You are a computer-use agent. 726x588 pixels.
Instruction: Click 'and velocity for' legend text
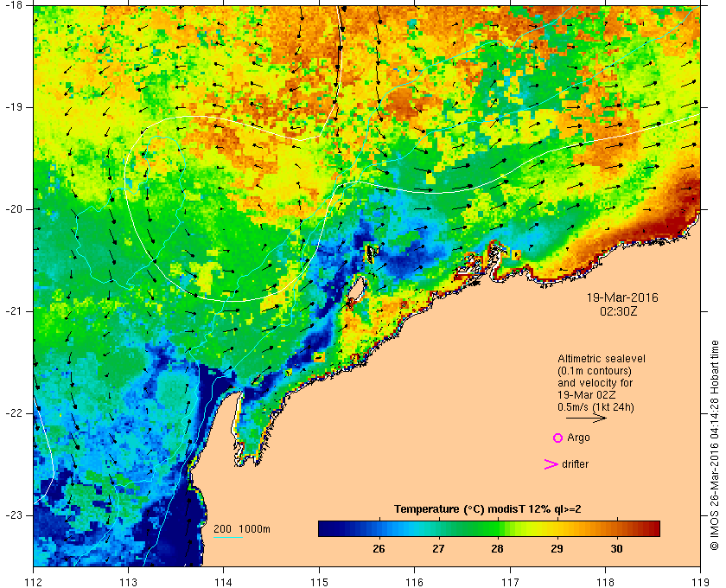click(x=595, y=383)
